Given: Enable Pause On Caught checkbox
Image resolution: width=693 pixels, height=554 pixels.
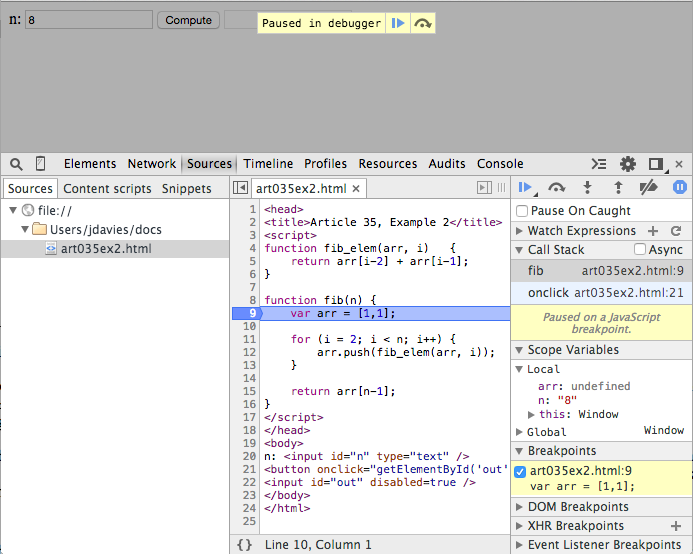Looking at the screenshot, I should 522,211.
